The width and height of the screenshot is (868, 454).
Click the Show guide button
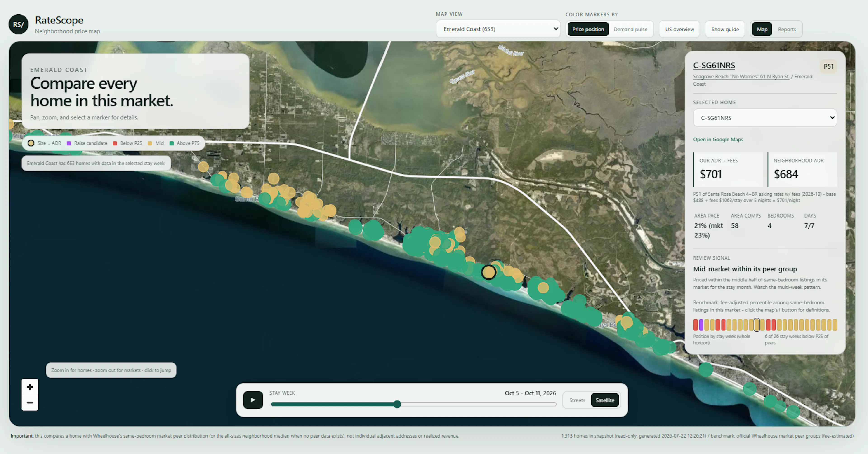coord(725,29)
